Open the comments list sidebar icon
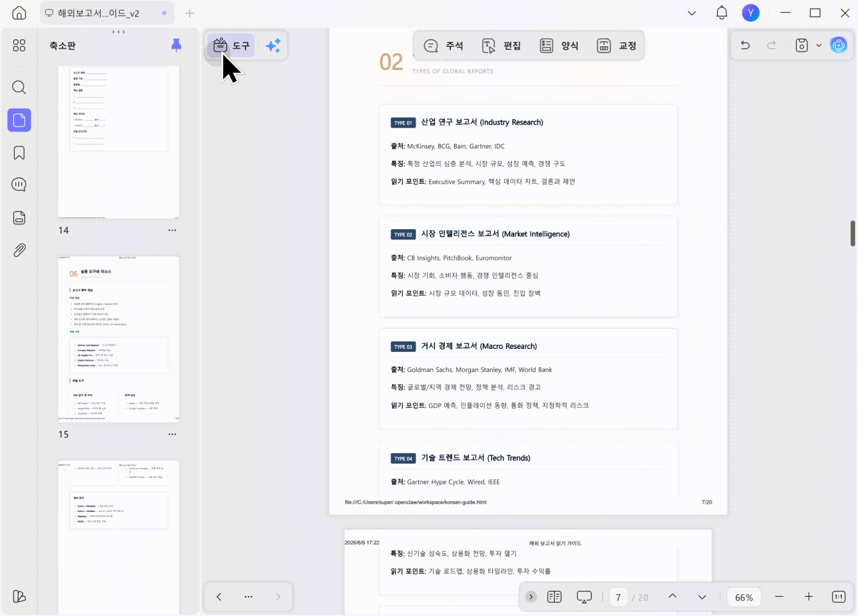This screenshot has height=616, width=858. click(19, 185)
